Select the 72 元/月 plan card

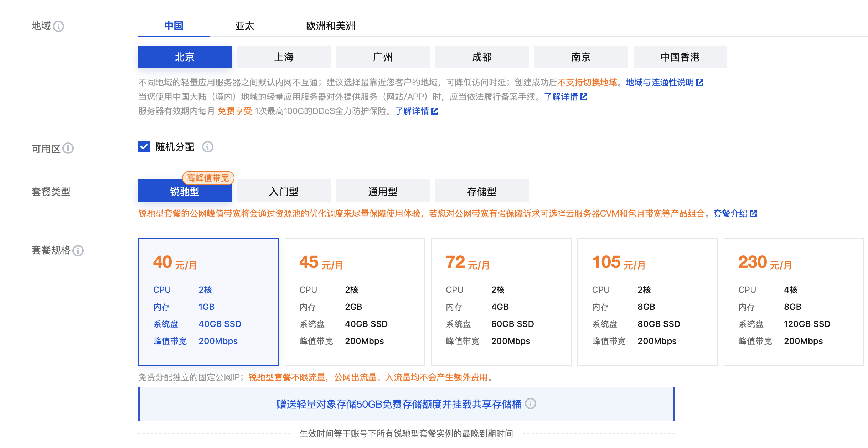tap(501, 302)
